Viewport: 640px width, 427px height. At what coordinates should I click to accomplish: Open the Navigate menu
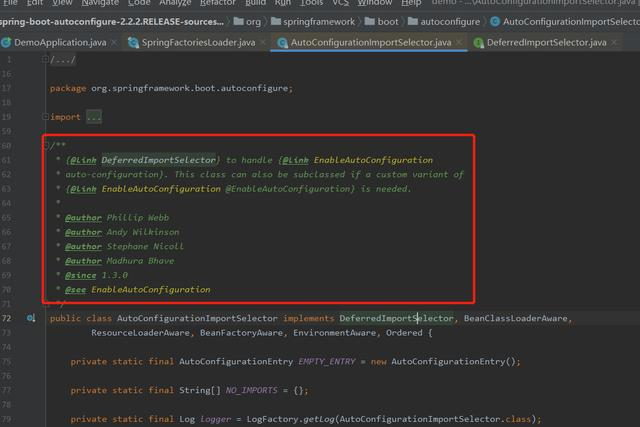[x=100, y=2]
